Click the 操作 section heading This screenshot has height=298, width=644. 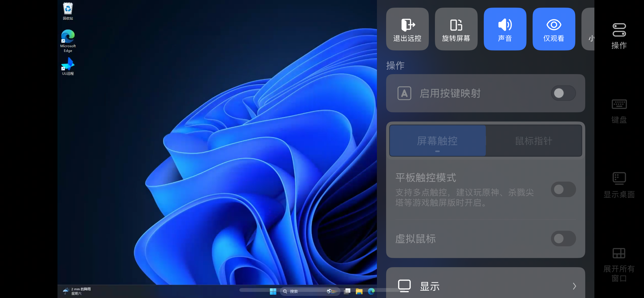[x=395, y=66]
